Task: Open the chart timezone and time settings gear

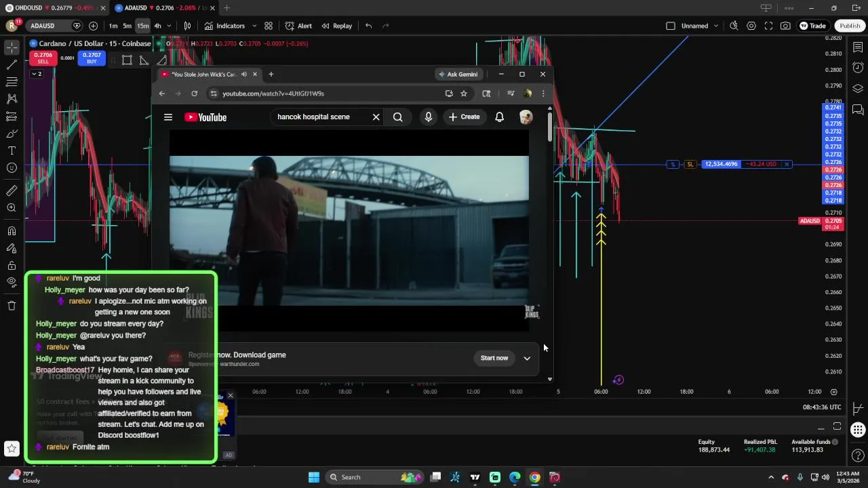Action: [834, 392]
